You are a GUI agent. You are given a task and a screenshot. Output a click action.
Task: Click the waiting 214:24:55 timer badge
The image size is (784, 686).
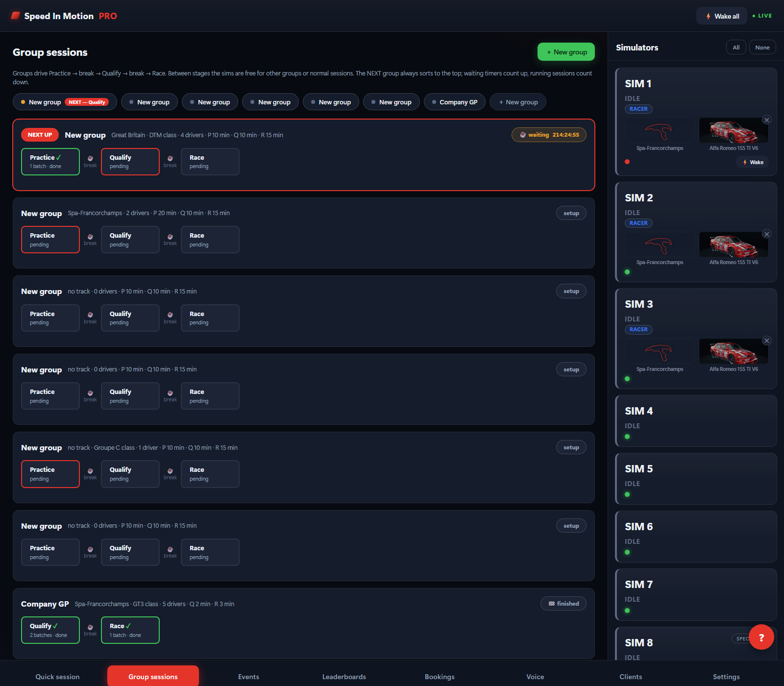click(549, 135)
